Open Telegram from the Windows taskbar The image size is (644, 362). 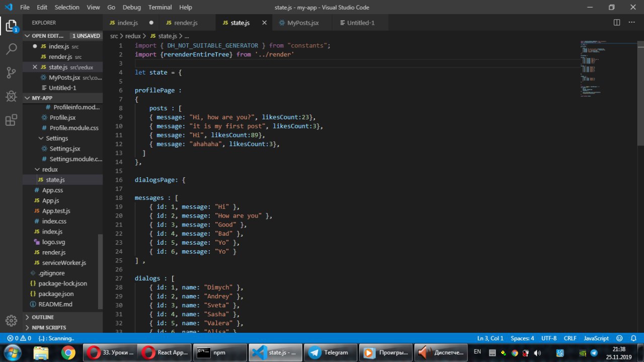(x=331, y=352)
